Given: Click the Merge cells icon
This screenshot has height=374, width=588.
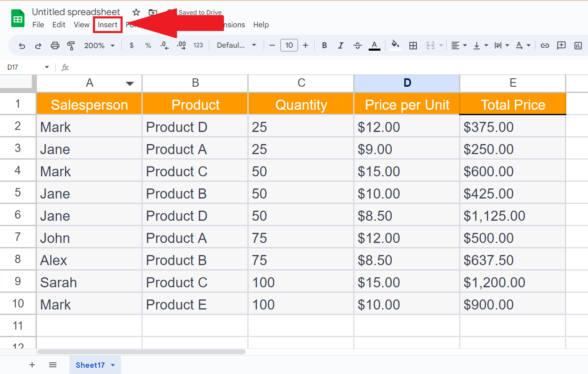Looking at the screenshot, I should click(x=431, y=46).
